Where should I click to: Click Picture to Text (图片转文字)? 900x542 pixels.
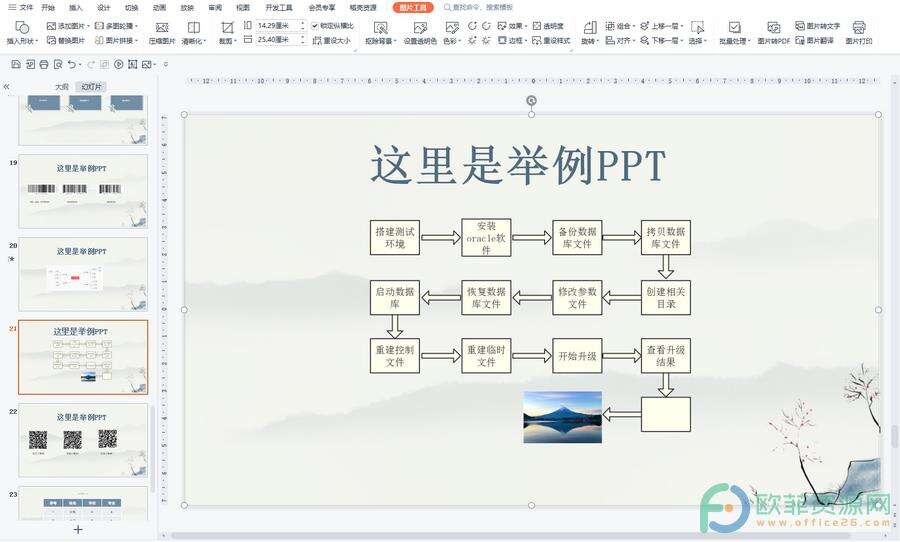[x=817, y=26]
